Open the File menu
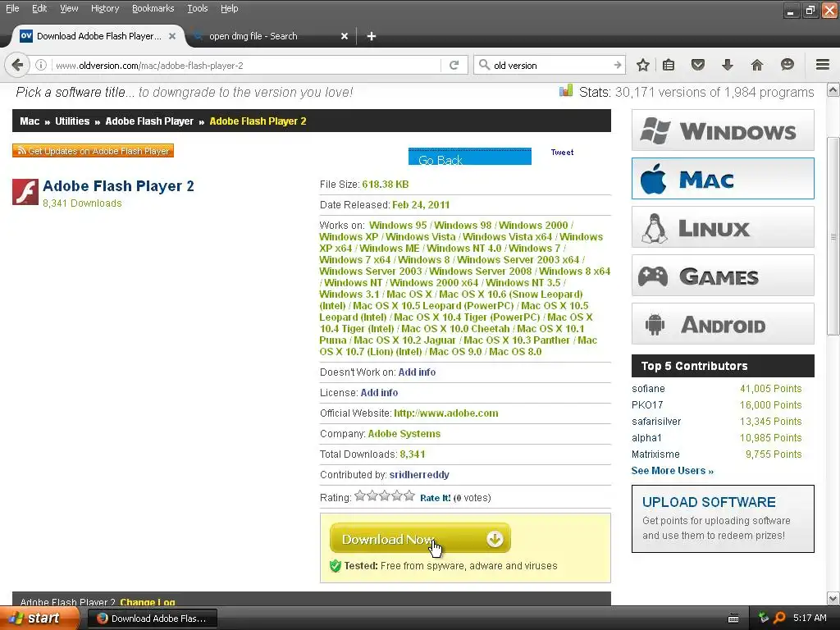Screen dimensions: 840x630 (12, 8)
